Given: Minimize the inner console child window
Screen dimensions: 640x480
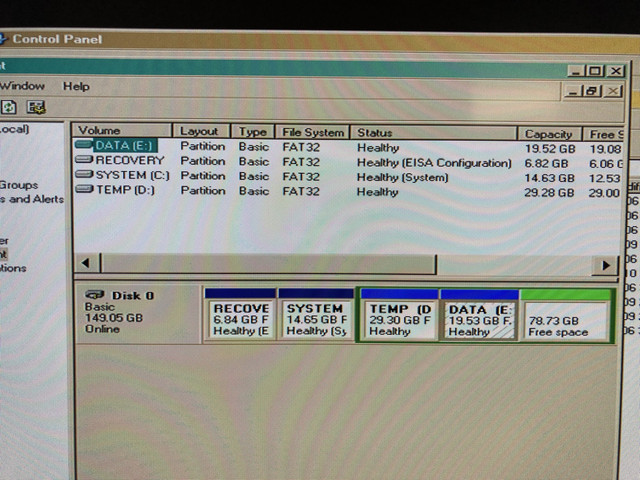Looking at the screenshot, I should [x=573, y=91].
